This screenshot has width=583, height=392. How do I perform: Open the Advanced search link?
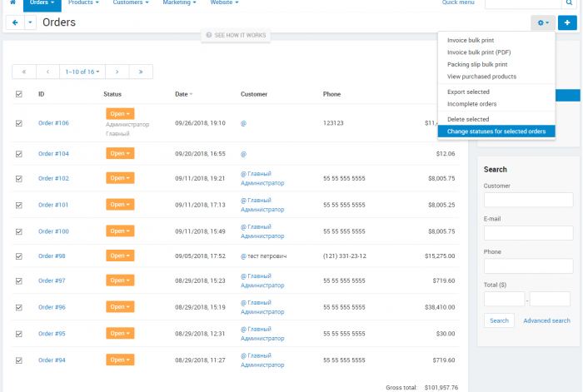click(x=546, y=320)
